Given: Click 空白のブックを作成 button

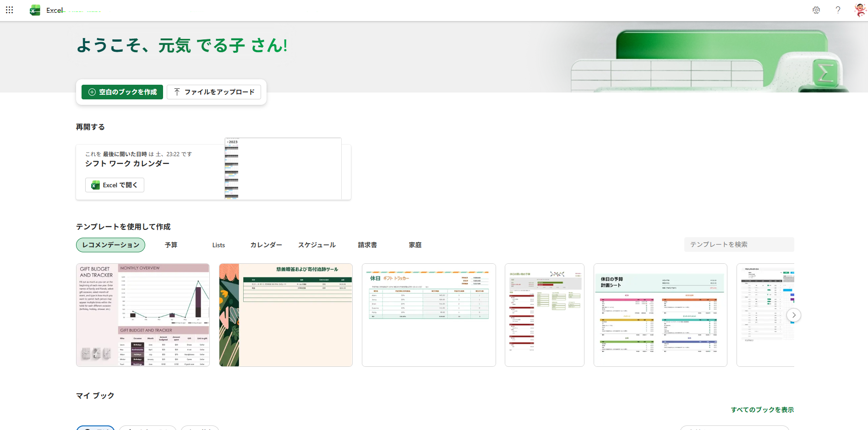Looking at the screenshot, I should (x=122, y=92).
